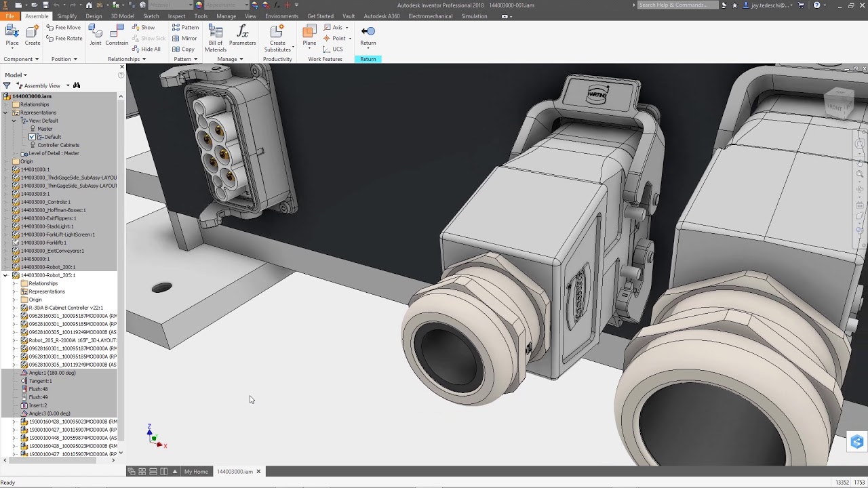Open the Component panel dropdown
868x488 pixels.
coord(22,59)
